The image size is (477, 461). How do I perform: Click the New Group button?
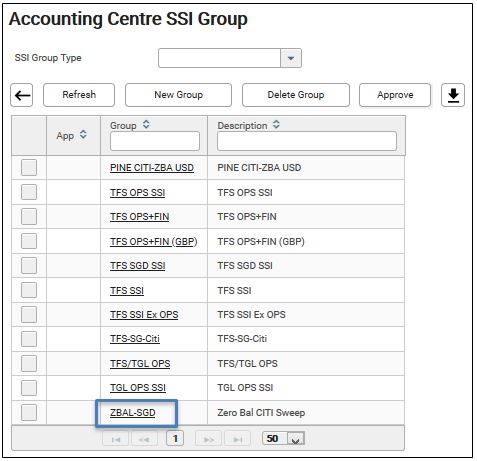pyautogui.click(x=178, y=95)
